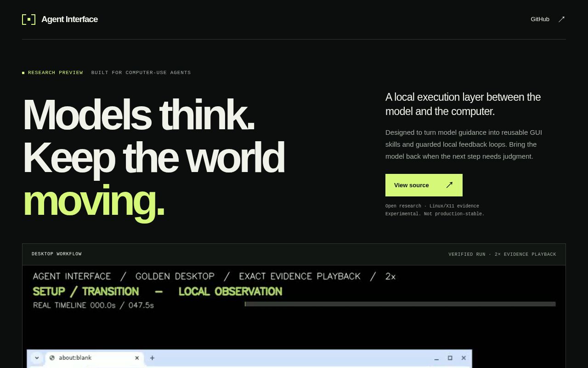Screen dimensions: 588x368
Task: Click the 'Models think.' headline line
Action: 138,115
